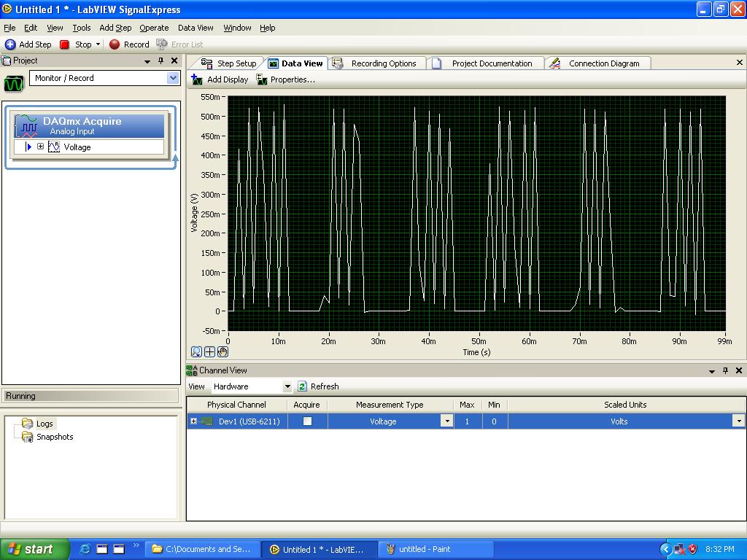Start recording with the Record button
This screenshot has height=560, width=747.
129,44
